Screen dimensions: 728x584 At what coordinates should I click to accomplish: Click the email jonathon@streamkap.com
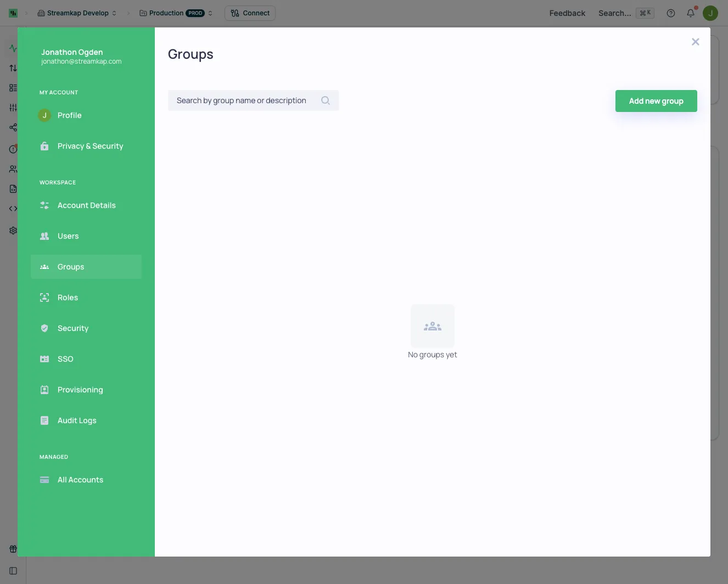pyautogui.click(x=81, y=61)
